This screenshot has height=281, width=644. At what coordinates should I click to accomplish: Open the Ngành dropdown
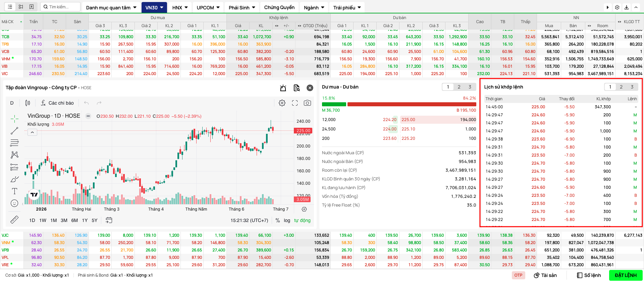coord(314,7)
